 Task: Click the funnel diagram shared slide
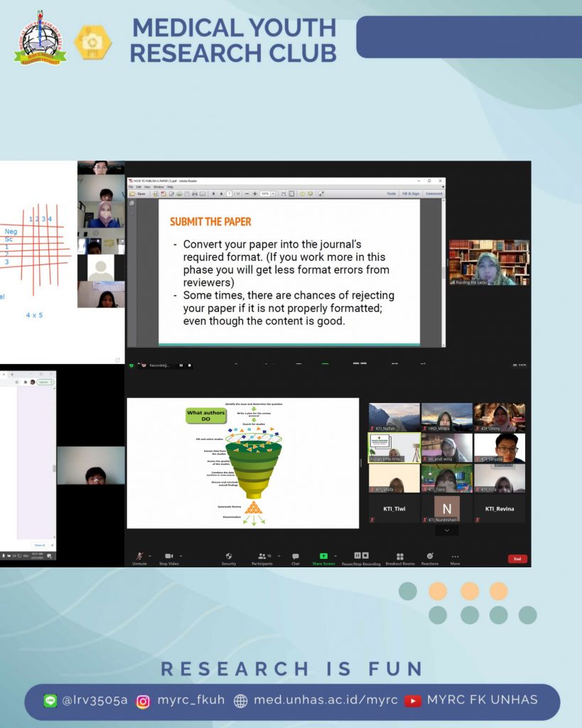tap(243, 463)
